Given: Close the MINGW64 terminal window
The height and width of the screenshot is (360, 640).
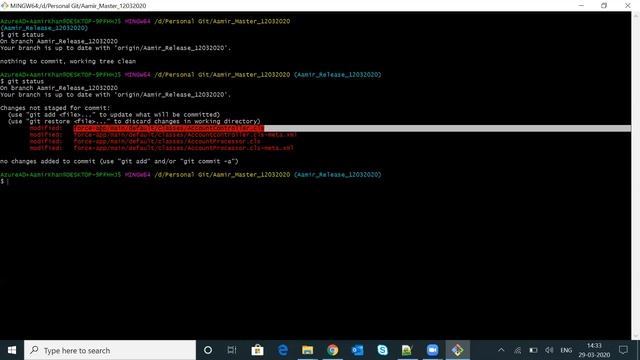Looking at the screenshot, I should point(628,6).
